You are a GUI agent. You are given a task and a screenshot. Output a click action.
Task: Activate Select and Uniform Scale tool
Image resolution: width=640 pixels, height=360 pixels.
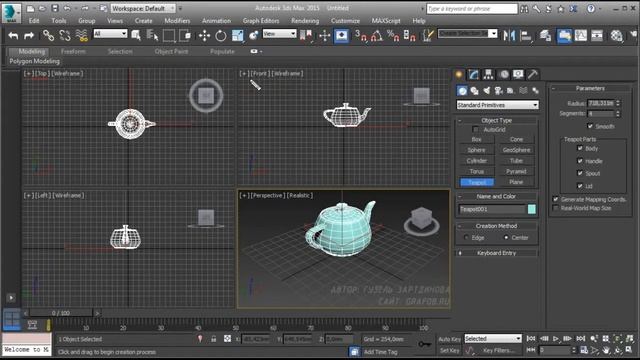pos(238,36)
